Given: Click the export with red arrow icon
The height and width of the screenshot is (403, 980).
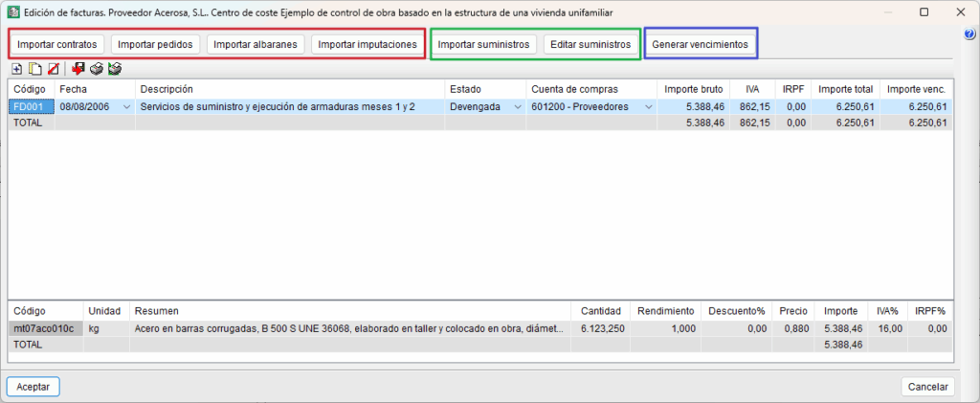Looking at the screenshot, I should tap(78, 69).
